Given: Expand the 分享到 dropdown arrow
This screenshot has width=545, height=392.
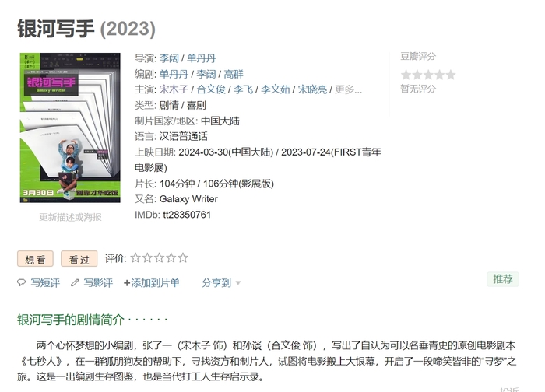Looking at the screenshot, I should 238,283.
